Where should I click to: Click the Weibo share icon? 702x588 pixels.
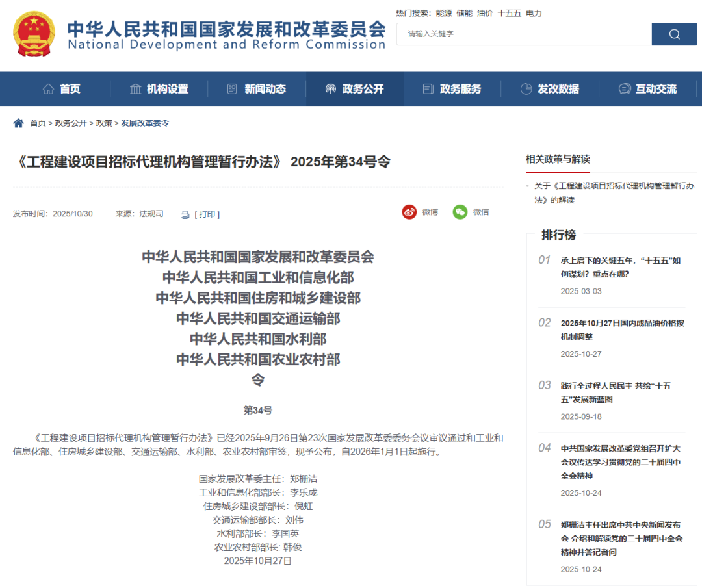coord(409,212)
